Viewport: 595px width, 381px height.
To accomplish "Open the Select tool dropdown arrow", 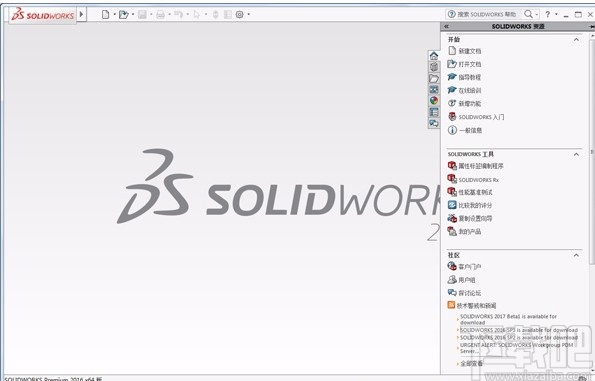I will [x=206, y=14].
